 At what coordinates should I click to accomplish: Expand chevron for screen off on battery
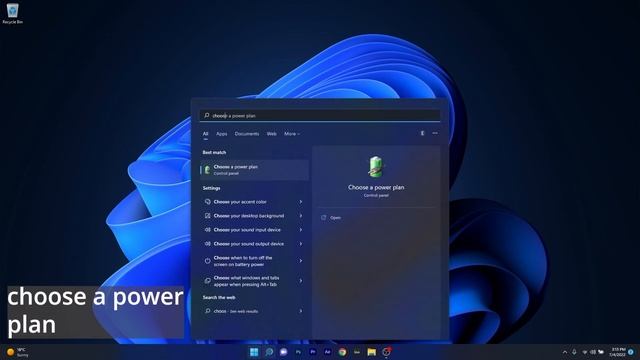pos(301,261)
